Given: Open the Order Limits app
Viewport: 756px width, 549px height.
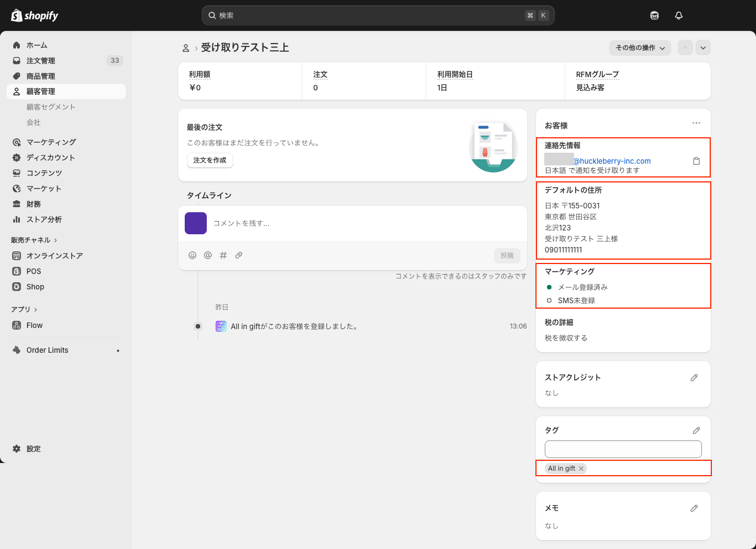Looking at the screenshot, I should click(66, 350).
